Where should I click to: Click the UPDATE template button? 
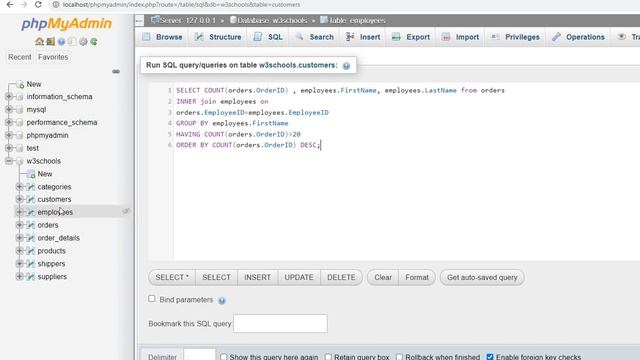coord(299,278)
